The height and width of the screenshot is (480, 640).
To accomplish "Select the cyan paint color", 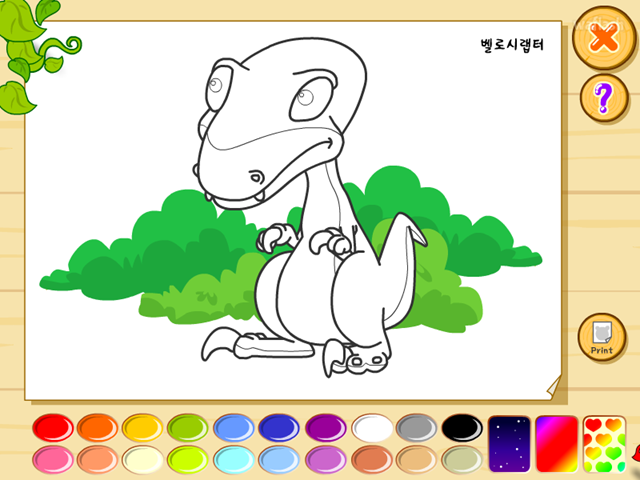I will [x=233, y=460].
